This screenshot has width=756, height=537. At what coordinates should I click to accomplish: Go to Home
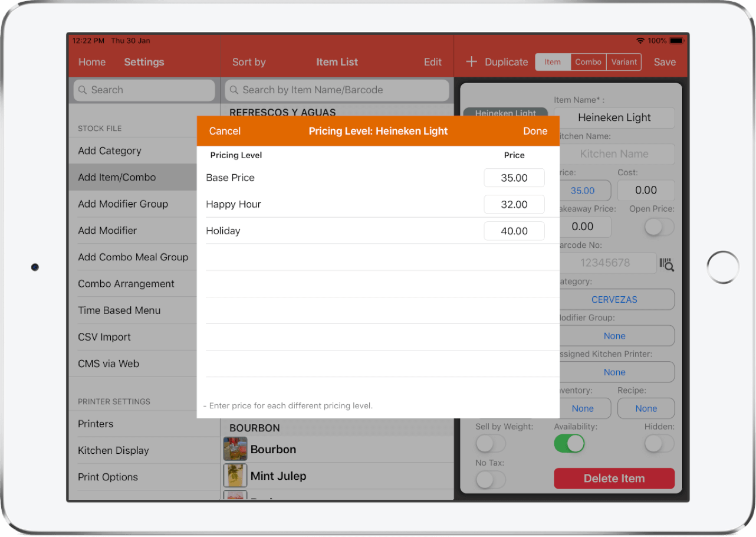[92, 62]
